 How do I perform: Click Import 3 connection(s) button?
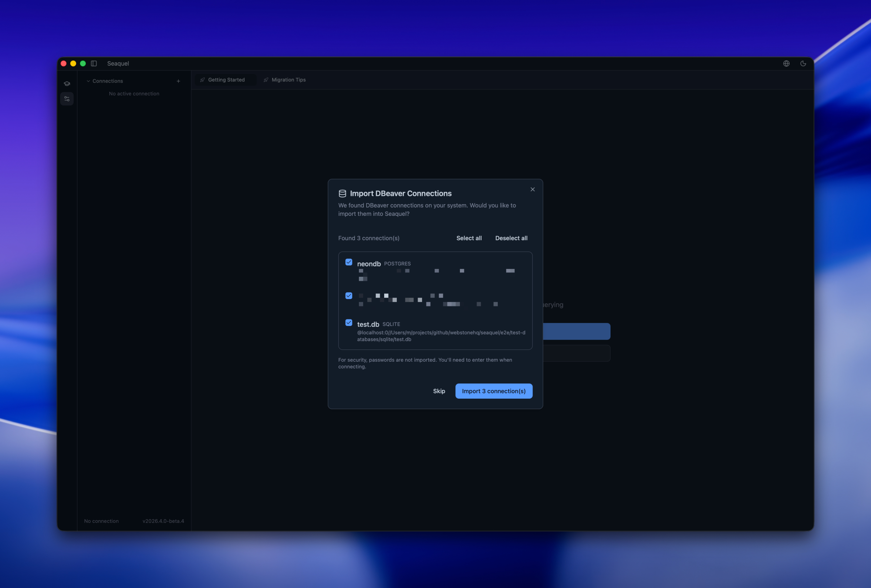click(493, 391)
